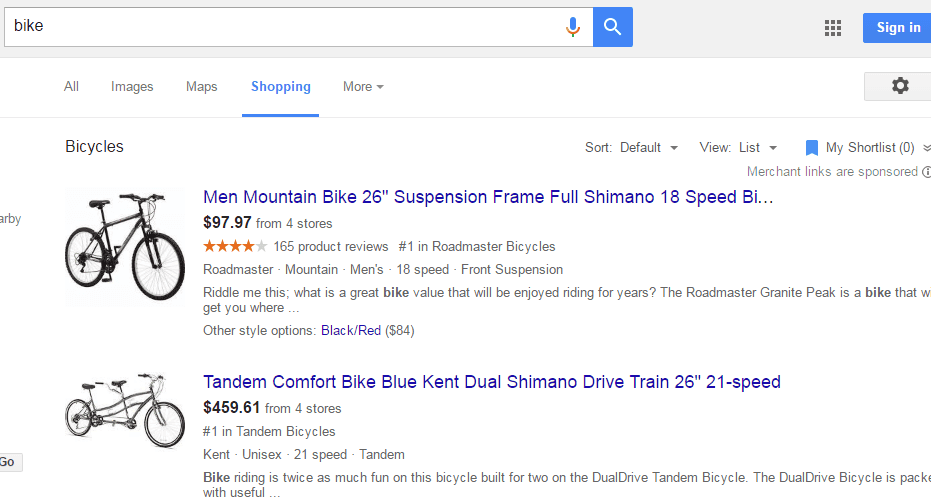The image size is (931, 498).
Task: Click the star rating of Roadmaster bike
Action: coord(235,246)
